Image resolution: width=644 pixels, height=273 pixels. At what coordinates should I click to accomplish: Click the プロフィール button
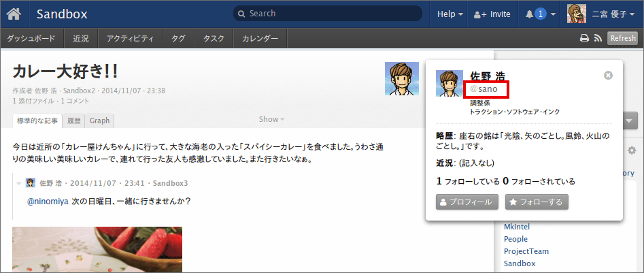(x=467, y=202)
